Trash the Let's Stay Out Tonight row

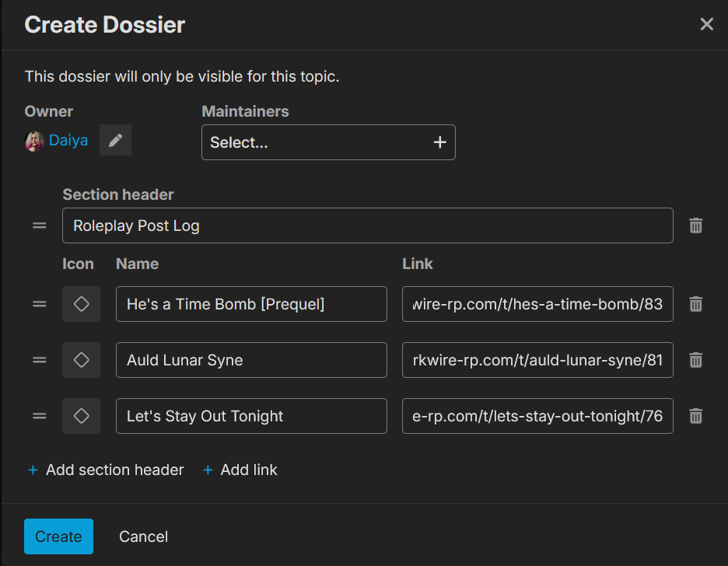click(x=696, y=416)
